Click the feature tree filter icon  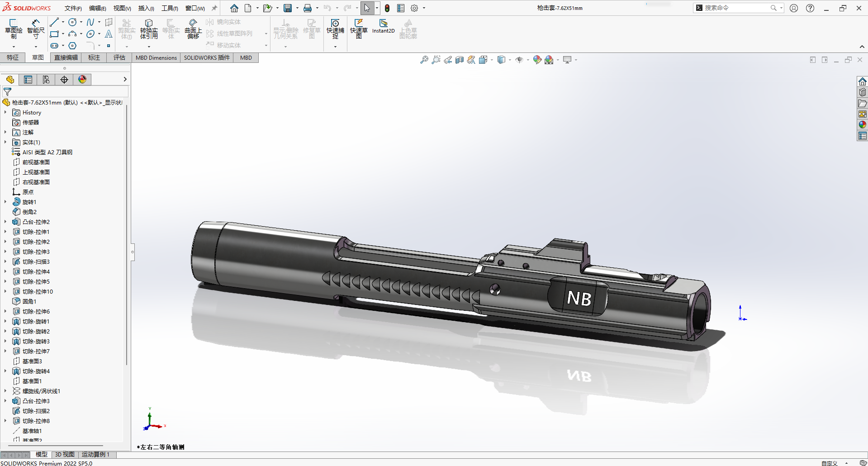(x=7, y=92)
